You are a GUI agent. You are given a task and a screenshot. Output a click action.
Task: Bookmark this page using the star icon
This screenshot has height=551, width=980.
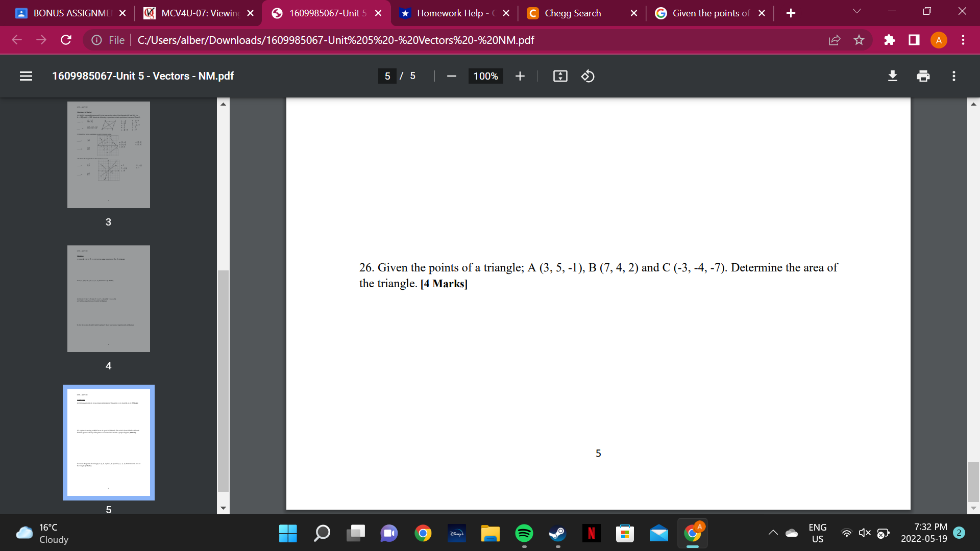[x=859, y=40]
